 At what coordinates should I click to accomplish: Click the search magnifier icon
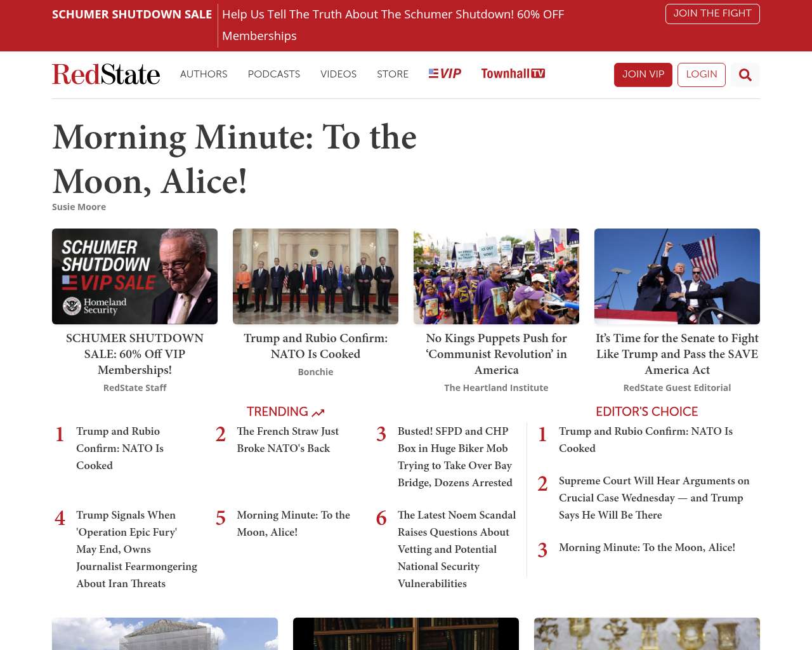pyautogui.click(x=745, y=75)
